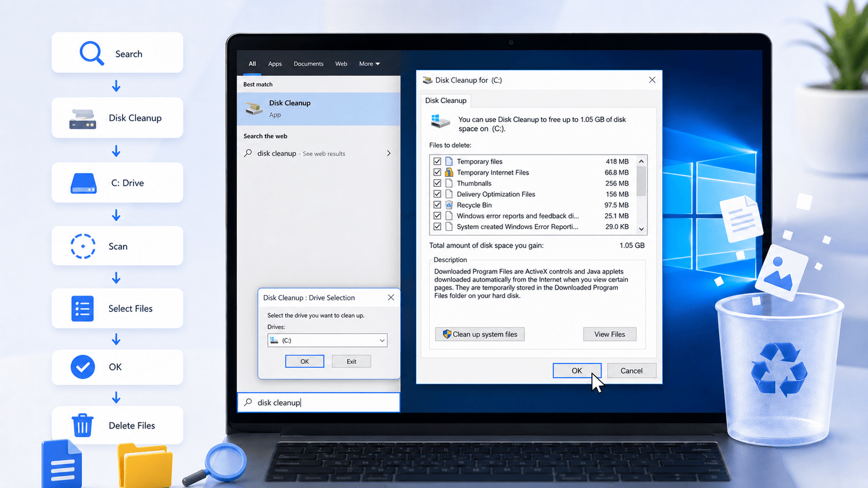Switch to the Documents search tab

[x=309, y=64]
